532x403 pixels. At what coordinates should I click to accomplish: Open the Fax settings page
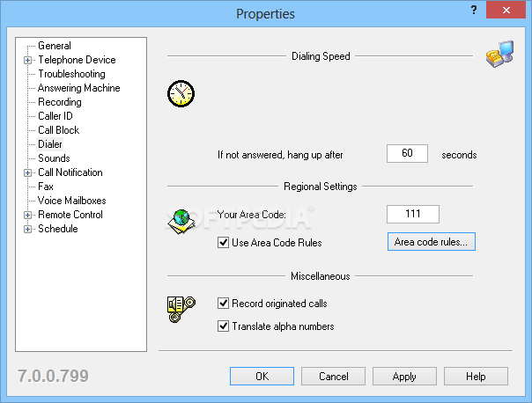[46, 187]
